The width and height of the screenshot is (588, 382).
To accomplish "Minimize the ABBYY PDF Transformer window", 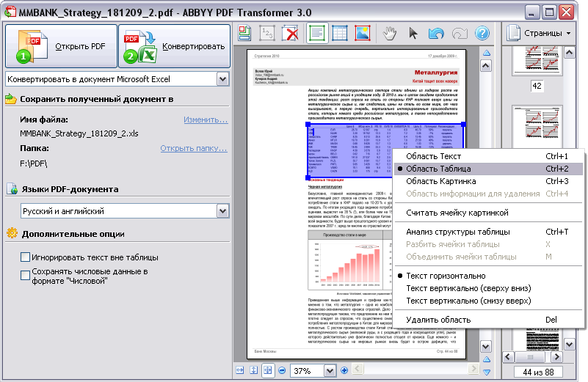I will (531, 12).
